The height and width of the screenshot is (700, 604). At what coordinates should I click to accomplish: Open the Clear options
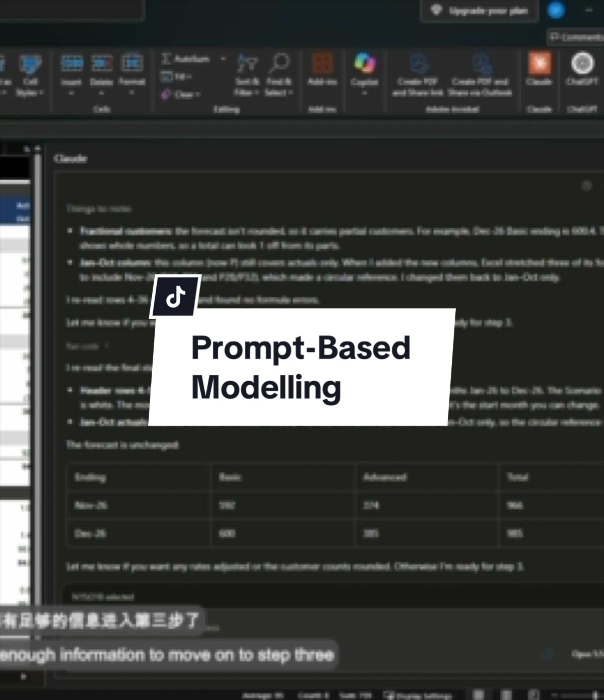181,94
